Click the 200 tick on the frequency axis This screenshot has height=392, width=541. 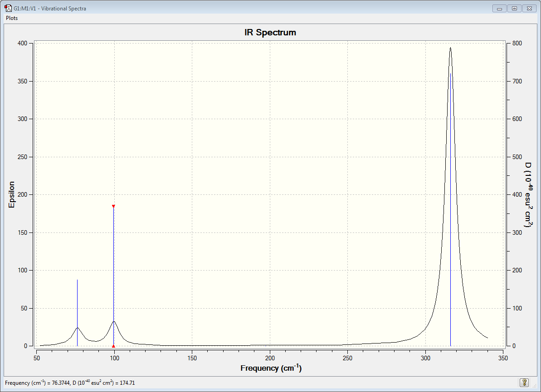point(270,358)
